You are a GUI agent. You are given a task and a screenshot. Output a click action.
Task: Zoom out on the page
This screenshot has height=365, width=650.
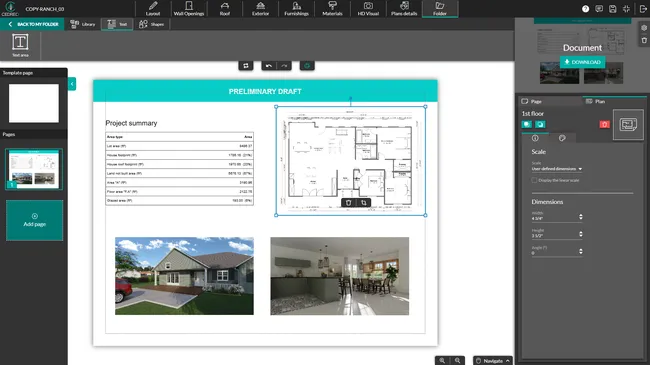point(457,361)
